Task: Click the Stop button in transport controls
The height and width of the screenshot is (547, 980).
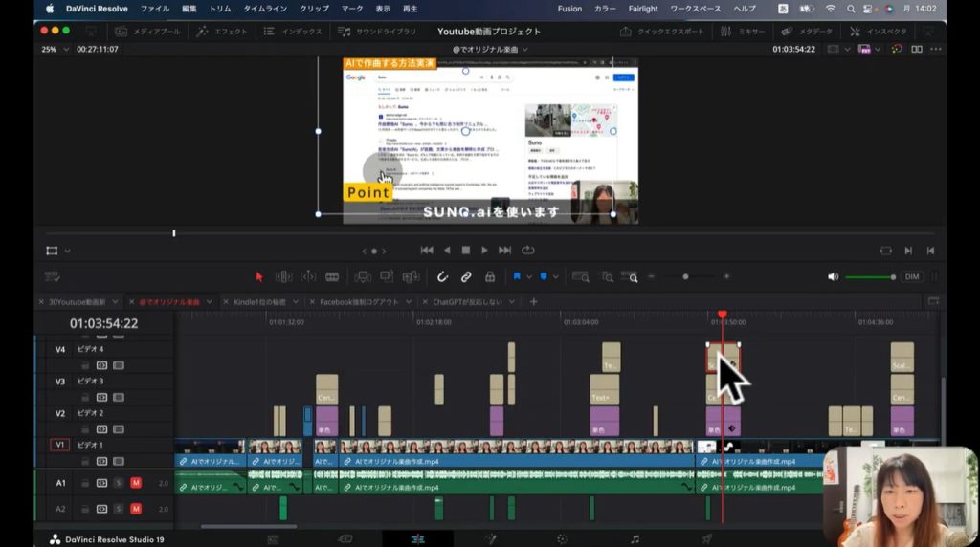Action: coord(466,251)
